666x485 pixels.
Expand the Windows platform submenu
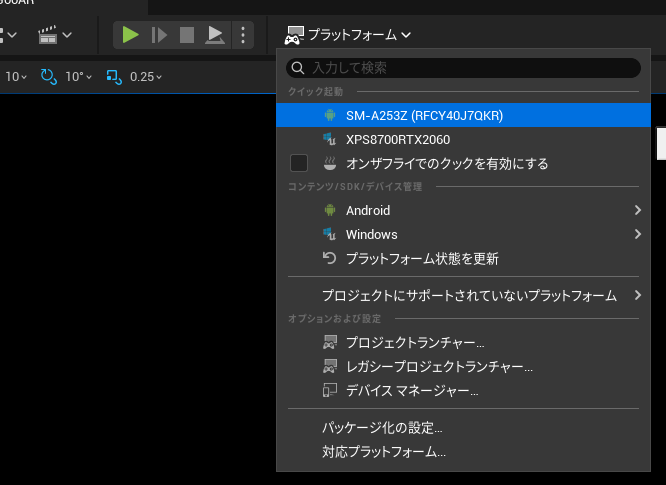point(371,235)
